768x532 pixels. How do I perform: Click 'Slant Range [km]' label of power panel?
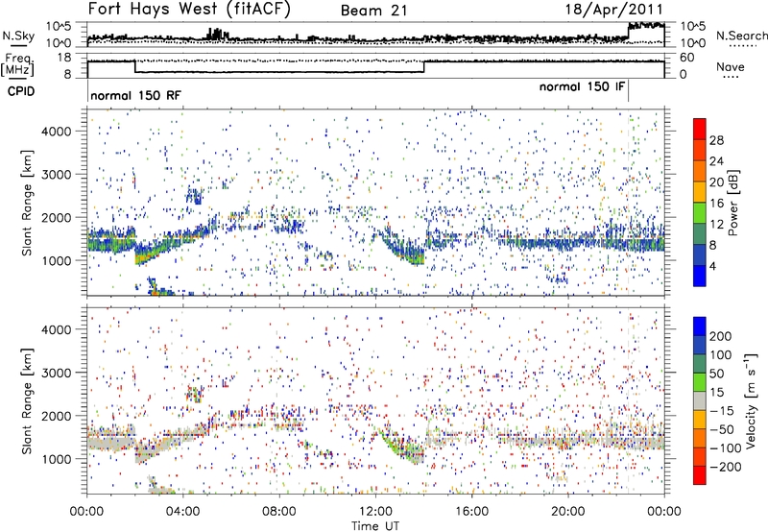[27, 203]
